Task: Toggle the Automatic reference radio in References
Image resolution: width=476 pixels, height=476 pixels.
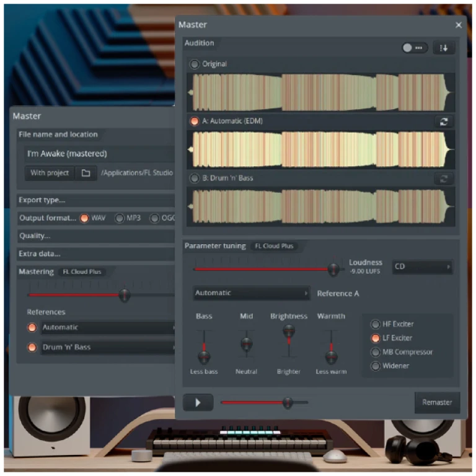Action: click(32, 327)
